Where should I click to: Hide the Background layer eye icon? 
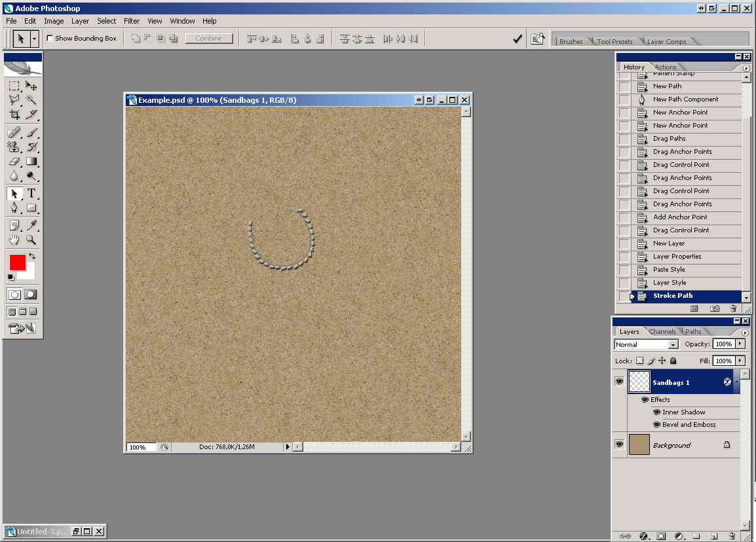click(619, 444)
